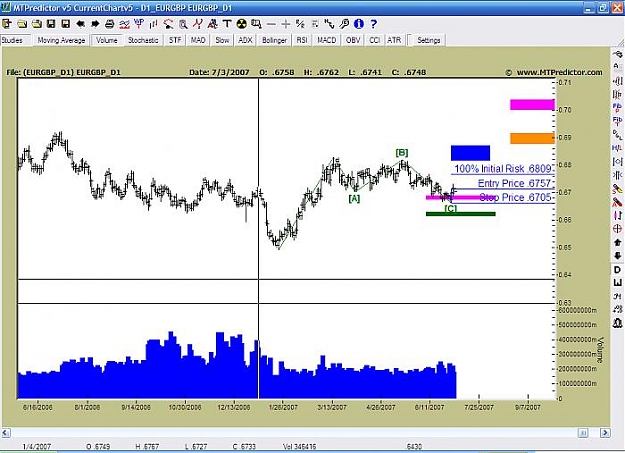
Task: Click the down arrow icon in right sidebar
Action: pyautogui.click(x=617, y=256)
